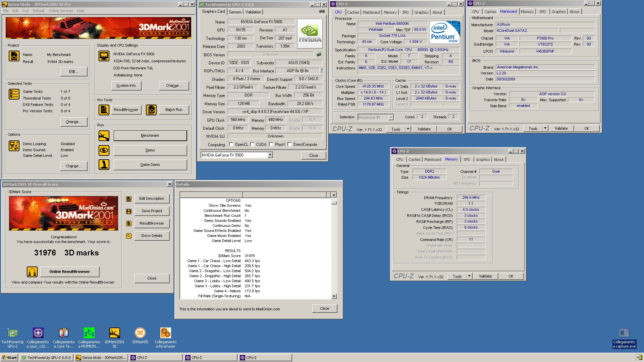Click magnifier icon beside Show Details
This screenshot has height=362, width=644.
[129, 236]
